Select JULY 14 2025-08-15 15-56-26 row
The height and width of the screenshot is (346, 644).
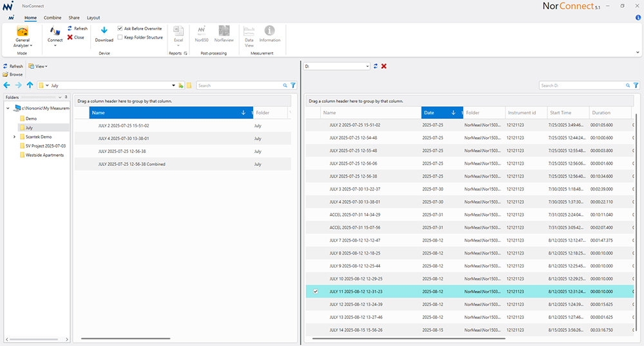pos(469,330)
